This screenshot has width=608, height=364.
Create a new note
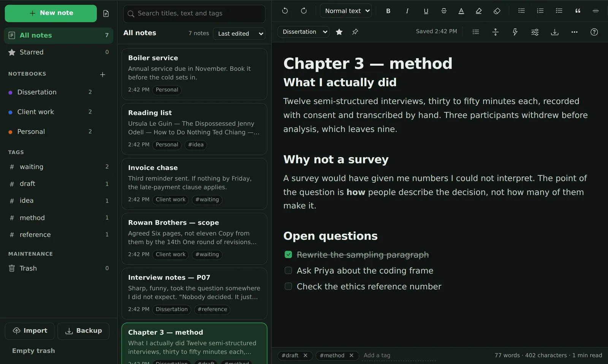click(51, 13)
